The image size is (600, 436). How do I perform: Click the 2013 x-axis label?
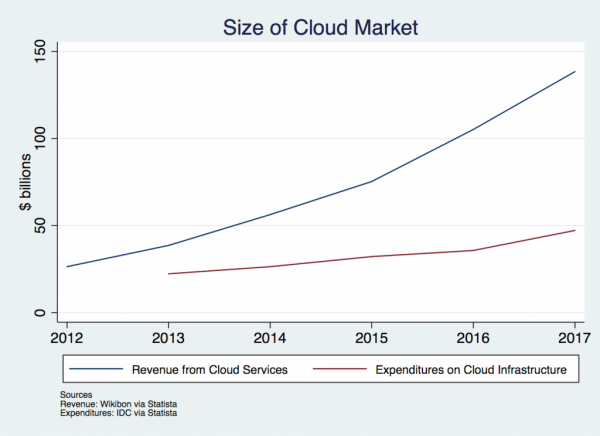168,340
